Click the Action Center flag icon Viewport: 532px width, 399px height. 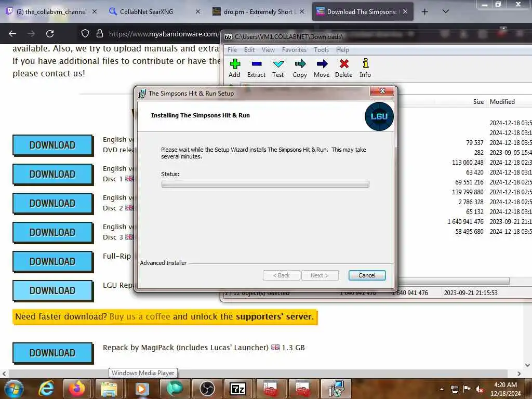click(x=467, y=389)
